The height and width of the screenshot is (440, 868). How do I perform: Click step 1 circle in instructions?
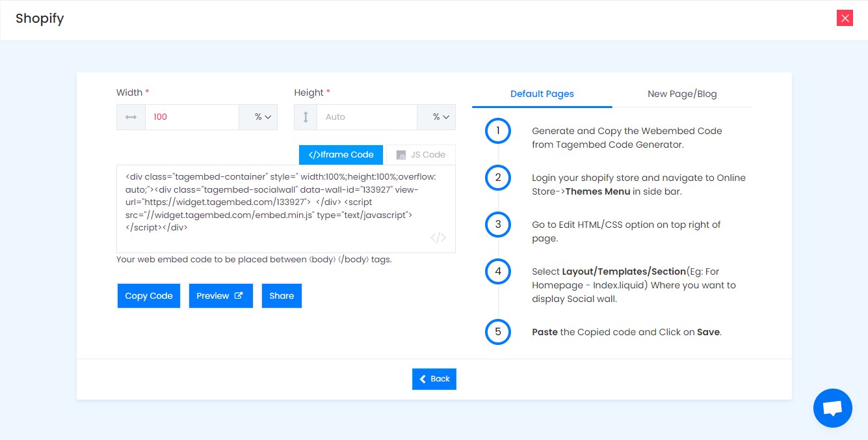(x=498, y=131)
